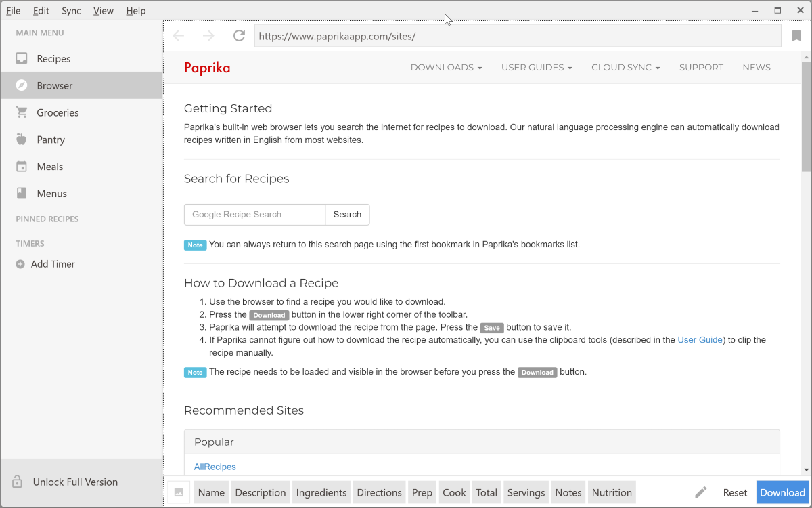Click the Paprika logo link
812x508 pixels.
207,68
